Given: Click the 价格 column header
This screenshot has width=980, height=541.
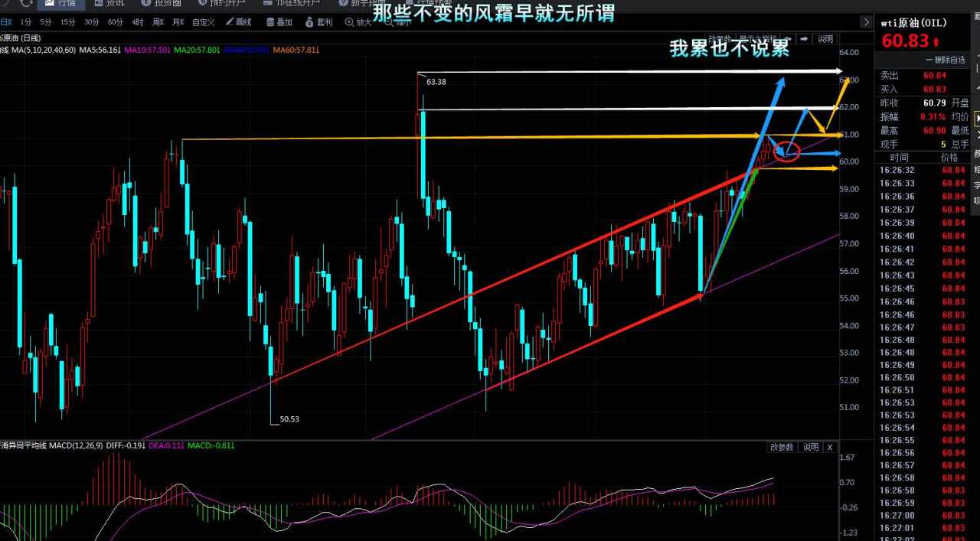Looking at the screenshot, I should tap(949, 157).
